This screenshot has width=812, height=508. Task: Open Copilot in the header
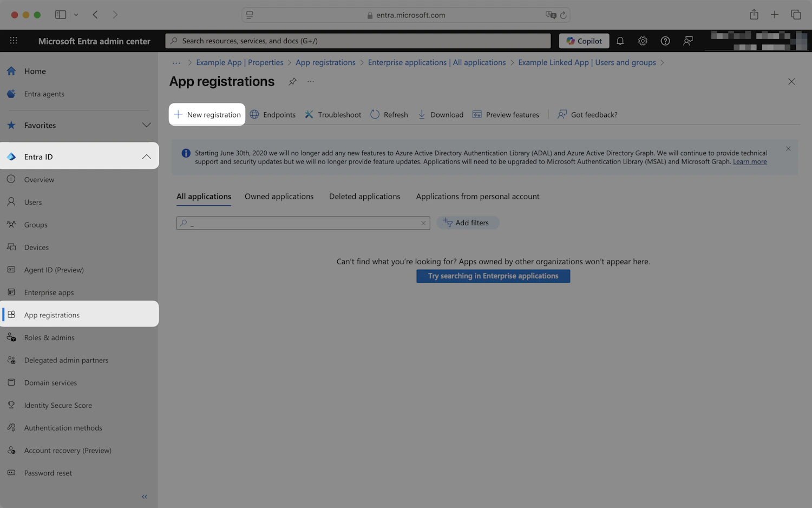click(584, 41)
